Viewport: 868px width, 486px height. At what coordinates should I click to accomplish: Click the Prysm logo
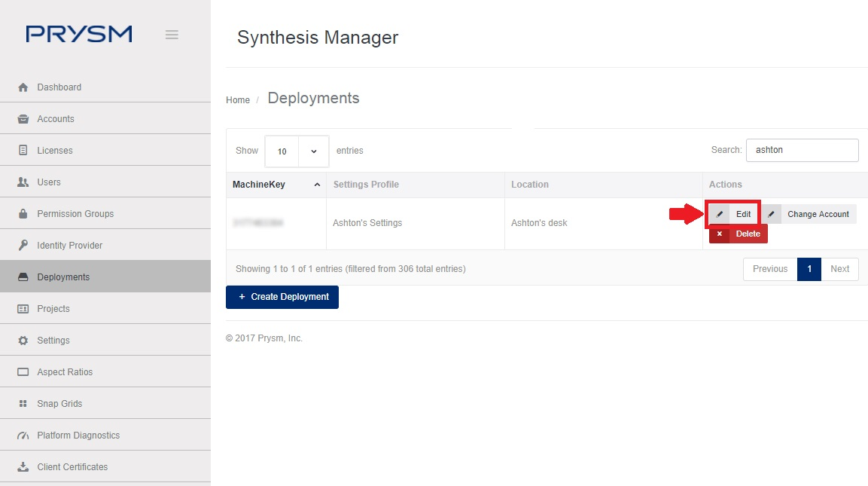78,34
